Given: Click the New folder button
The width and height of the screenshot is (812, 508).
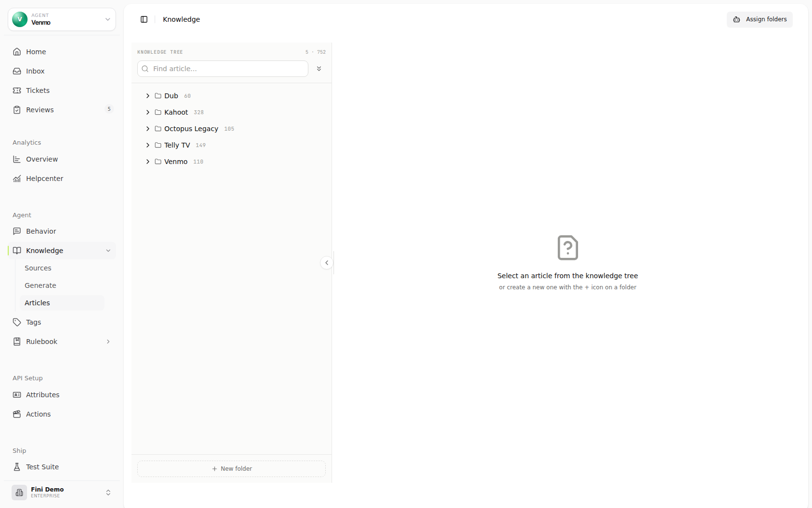Looking at the screenshot, I should coord(232,469).
